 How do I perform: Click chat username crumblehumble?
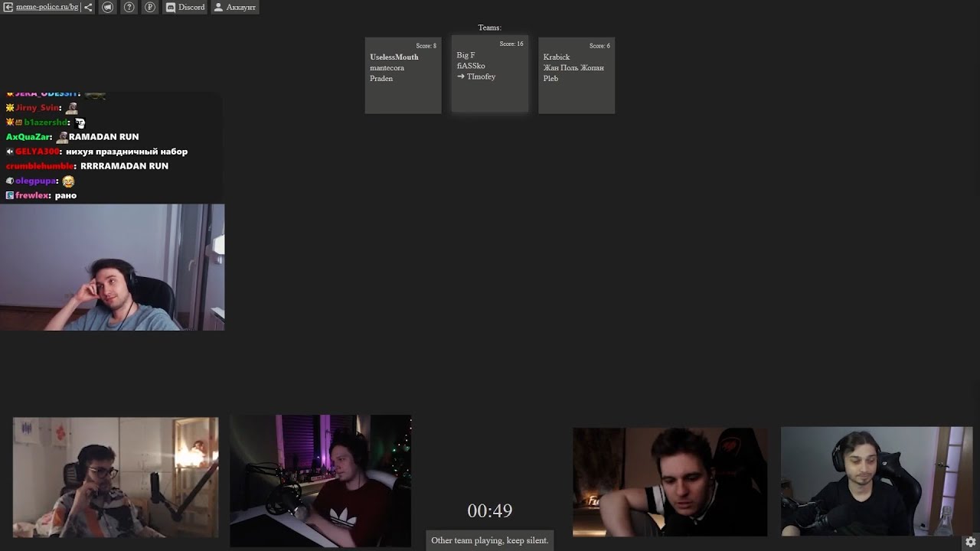click(40, 166)
